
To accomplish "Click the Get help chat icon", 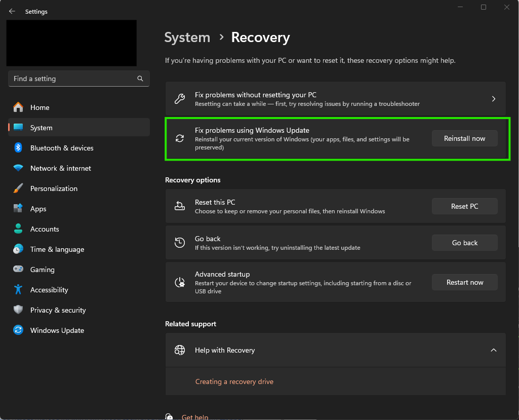I will tap(169, 416).
